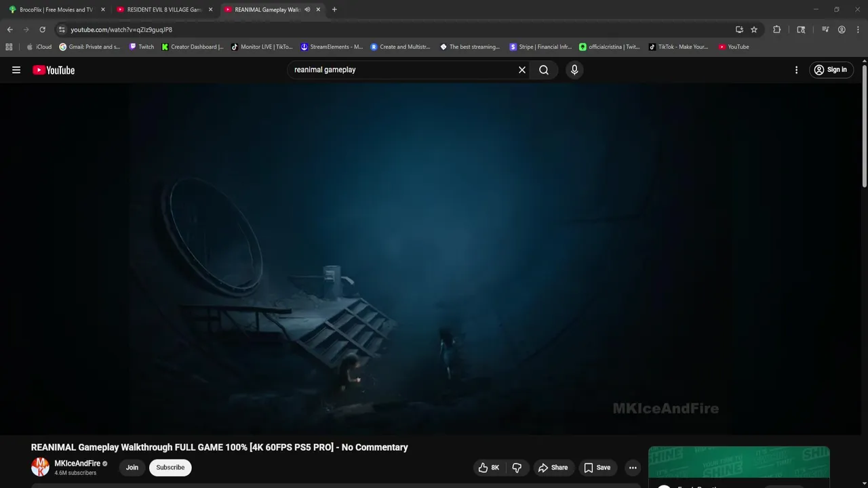Open the Creator Dashboard bookmark

(193, 47)
